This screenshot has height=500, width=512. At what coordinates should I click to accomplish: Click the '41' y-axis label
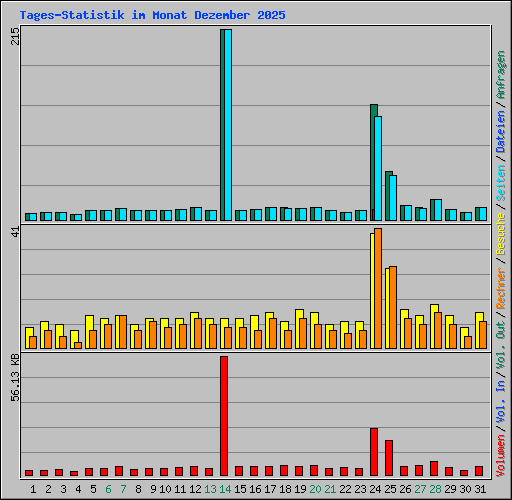(15, 232)
